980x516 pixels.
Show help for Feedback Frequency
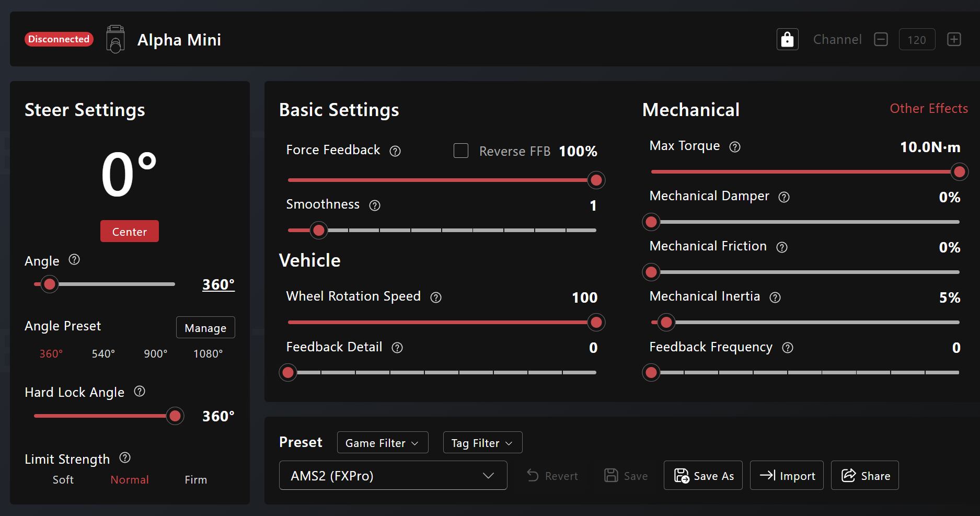(x=788, y=348)
